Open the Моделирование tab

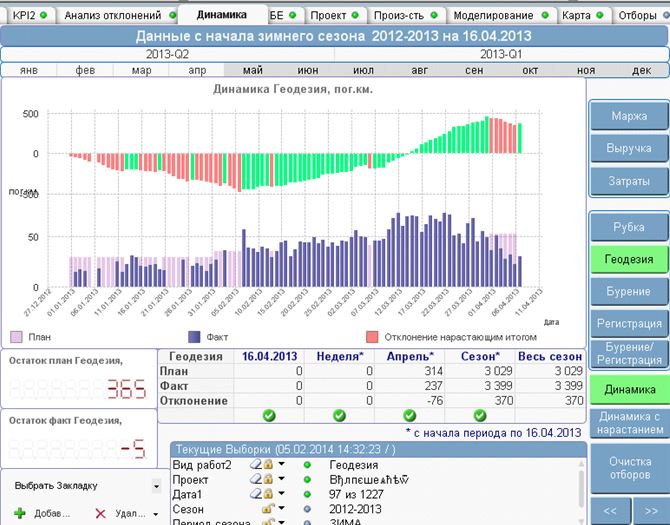(x=494, y=16)
